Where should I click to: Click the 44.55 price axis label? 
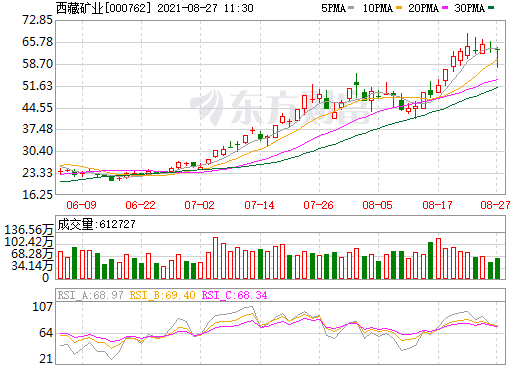37,108
